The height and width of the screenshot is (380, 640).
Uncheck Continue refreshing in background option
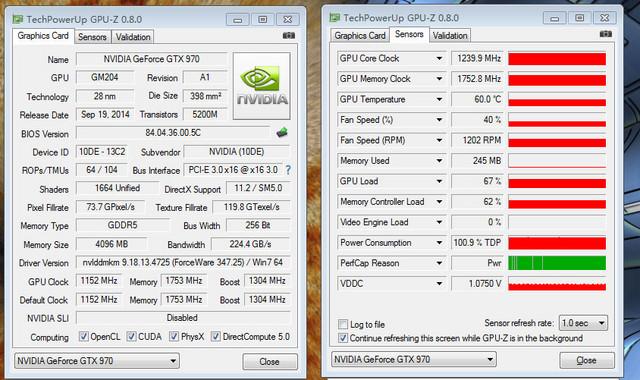pyautogui.click(x=343, y=338)
